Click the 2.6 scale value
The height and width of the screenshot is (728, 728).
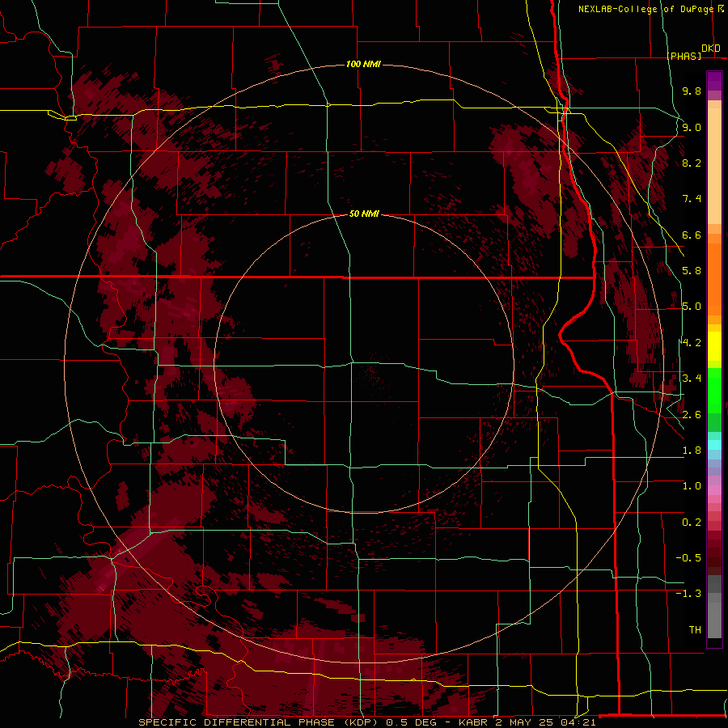tap(692, 415)
